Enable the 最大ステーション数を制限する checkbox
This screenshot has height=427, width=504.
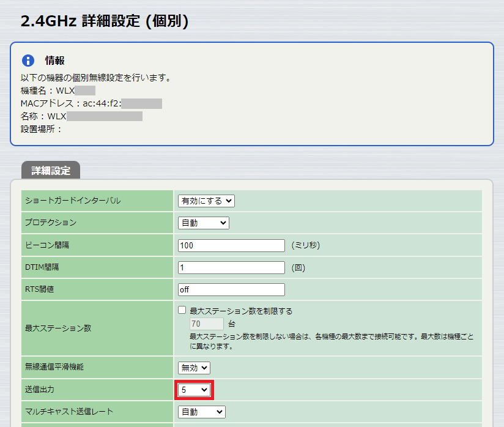pos(182,310)
